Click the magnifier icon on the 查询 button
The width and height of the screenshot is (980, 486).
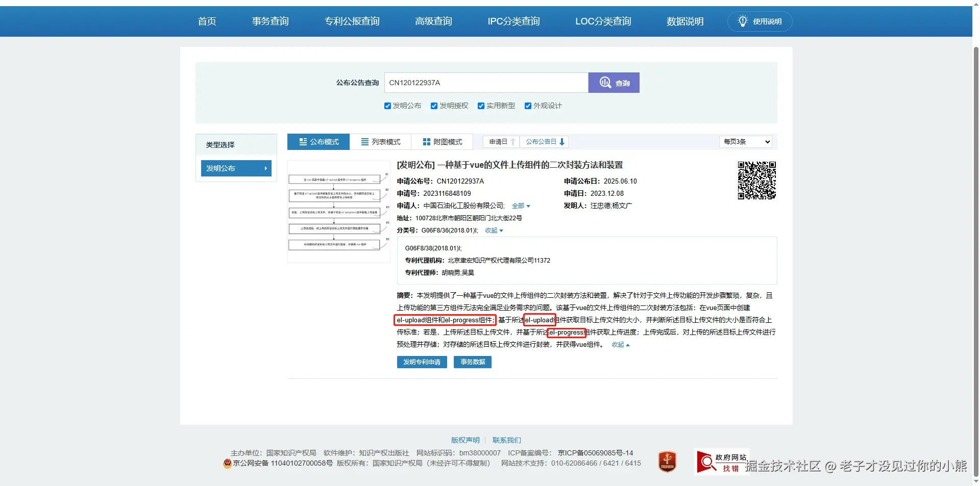(x=605, y=83)
